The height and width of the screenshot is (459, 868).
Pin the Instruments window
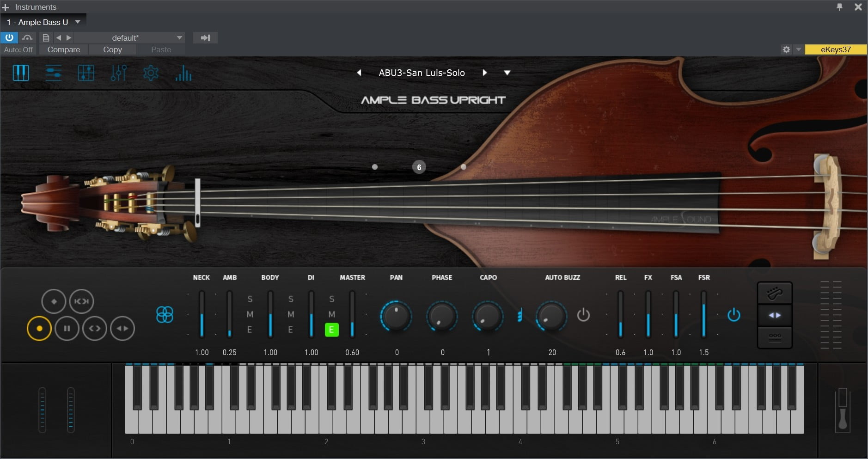pos(839,7)
